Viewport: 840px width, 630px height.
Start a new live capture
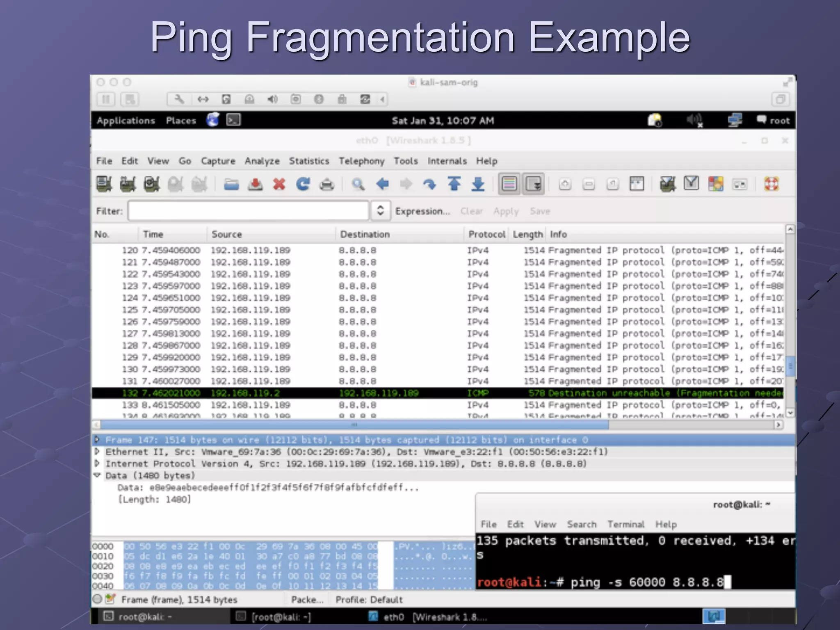[152, 184]
